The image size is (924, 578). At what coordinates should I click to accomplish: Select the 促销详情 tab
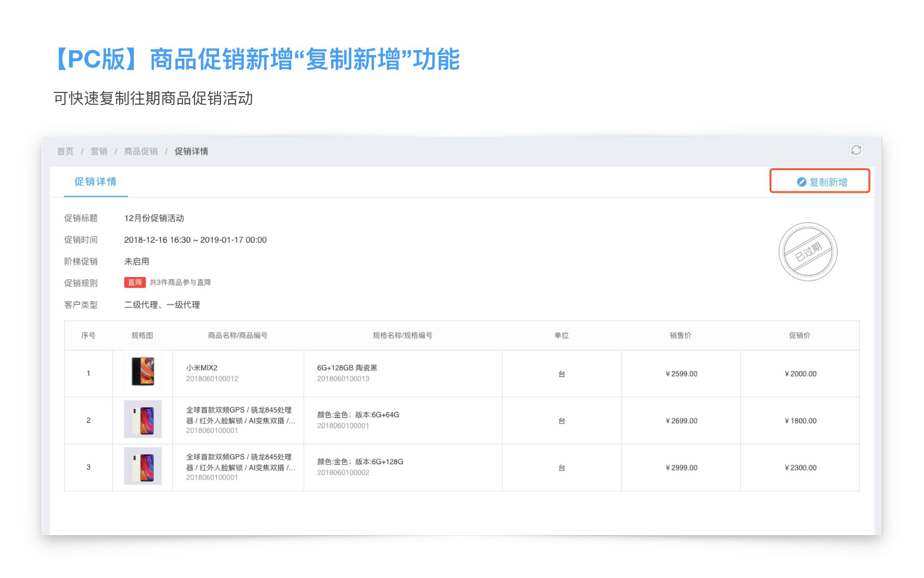(95, 182)
